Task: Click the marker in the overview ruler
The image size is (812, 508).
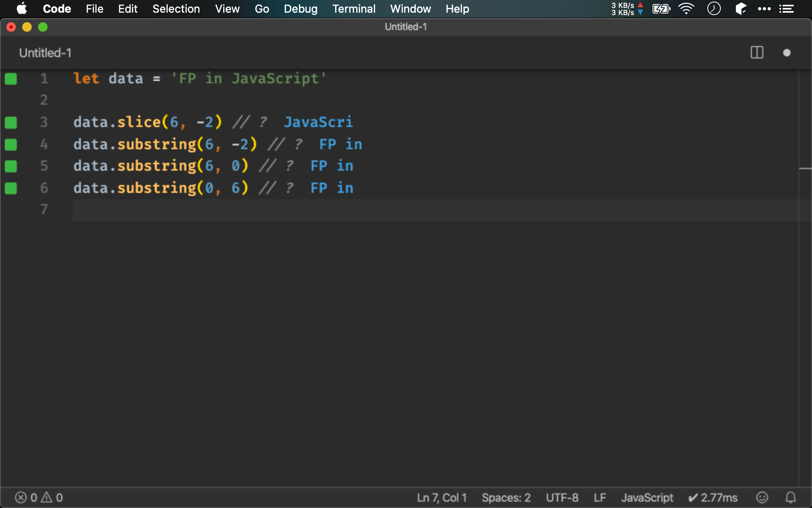Action: (805, 169)
